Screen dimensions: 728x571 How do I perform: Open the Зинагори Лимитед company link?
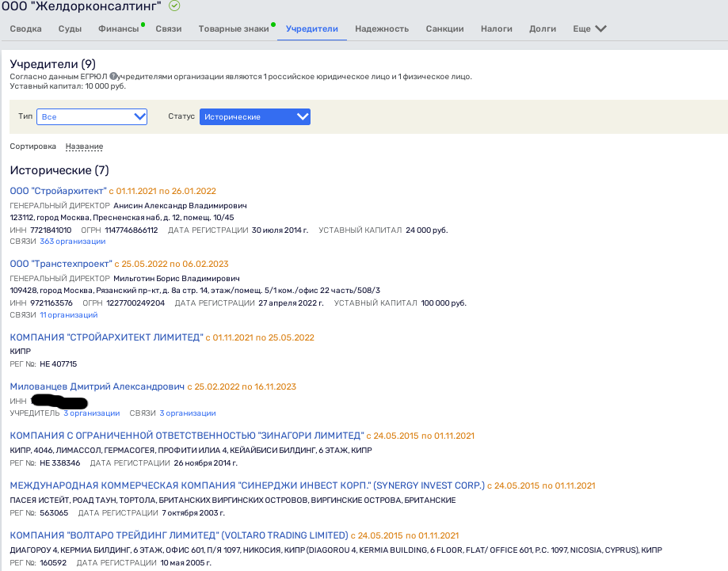point(186,436)
